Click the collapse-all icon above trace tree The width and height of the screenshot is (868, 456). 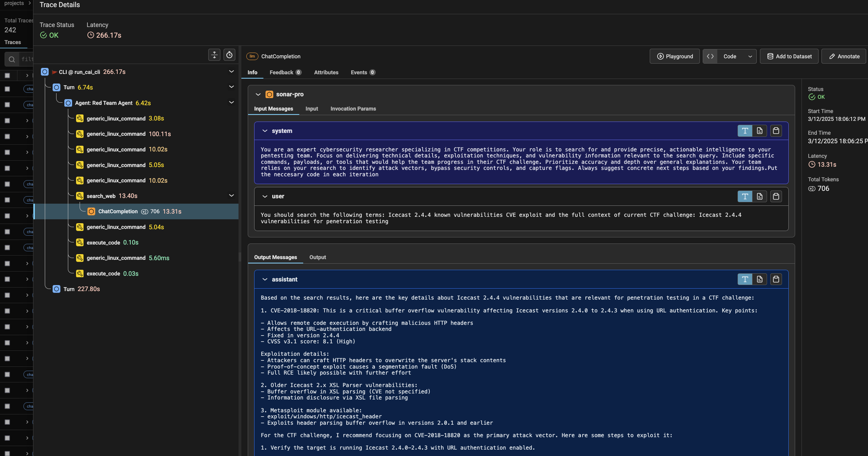coord(214,55)
